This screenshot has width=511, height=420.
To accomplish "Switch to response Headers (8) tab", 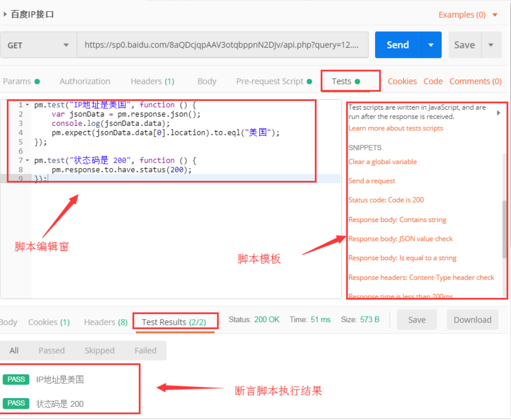I will click(106, 322).
